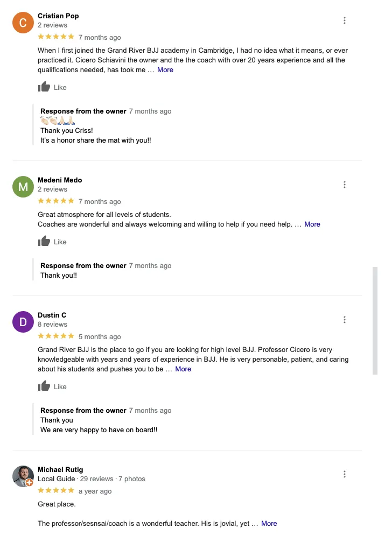Expand Cristian Pop's review with More

165,70
